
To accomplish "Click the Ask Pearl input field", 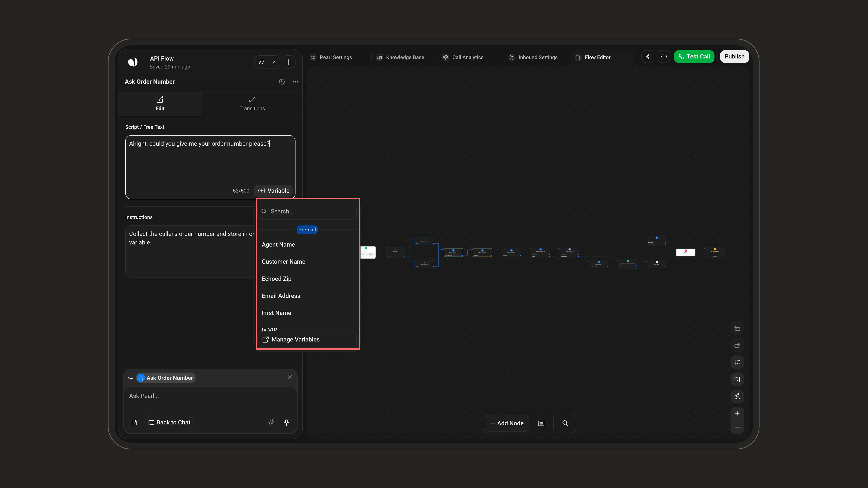I will pyautogui.click(x=210, y=396).
